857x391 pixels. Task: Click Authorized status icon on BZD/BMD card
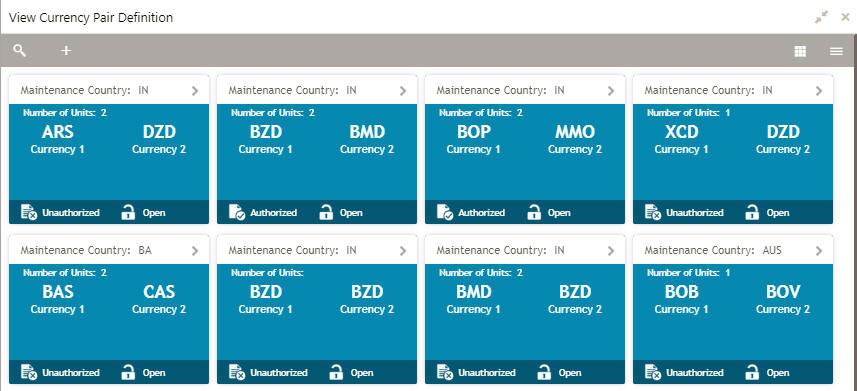tap(237, 212)
